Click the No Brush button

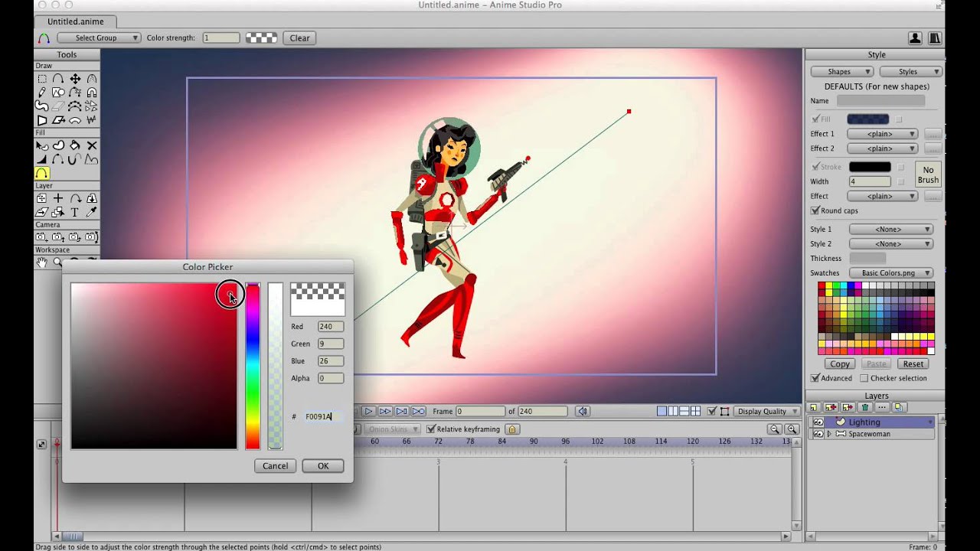pyautogui.click(x=928, y=175)
